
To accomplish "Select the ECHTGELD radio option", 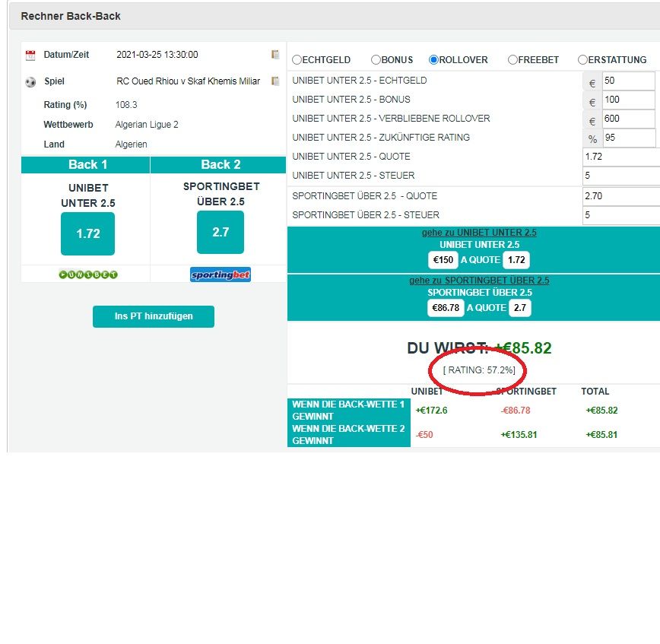I will (x=297, y=60).
